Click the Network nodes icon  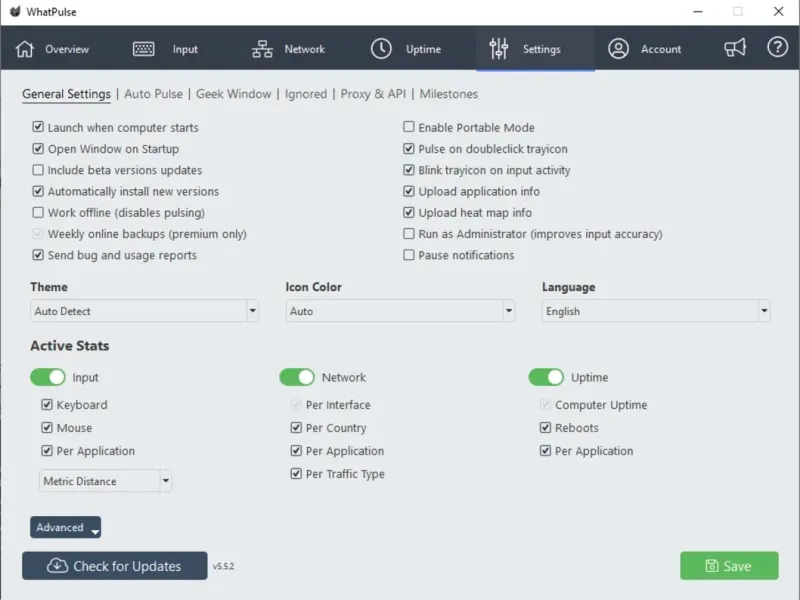pyautogui.click(x=263, y=49)
